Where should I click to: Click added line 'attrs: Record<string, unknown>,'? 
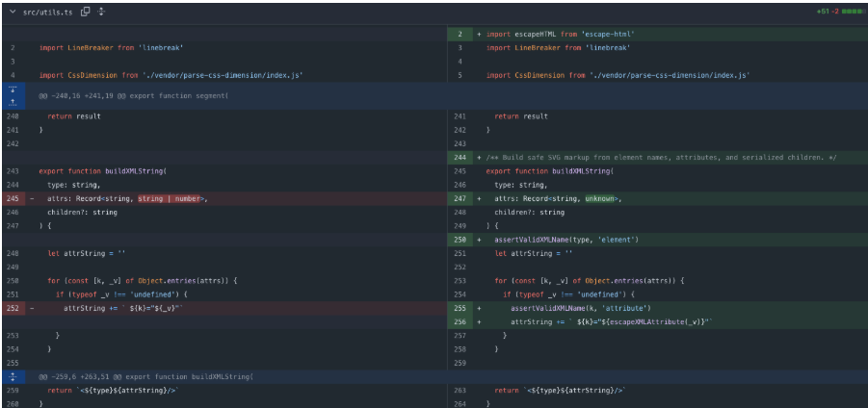[x=658, y=198]
